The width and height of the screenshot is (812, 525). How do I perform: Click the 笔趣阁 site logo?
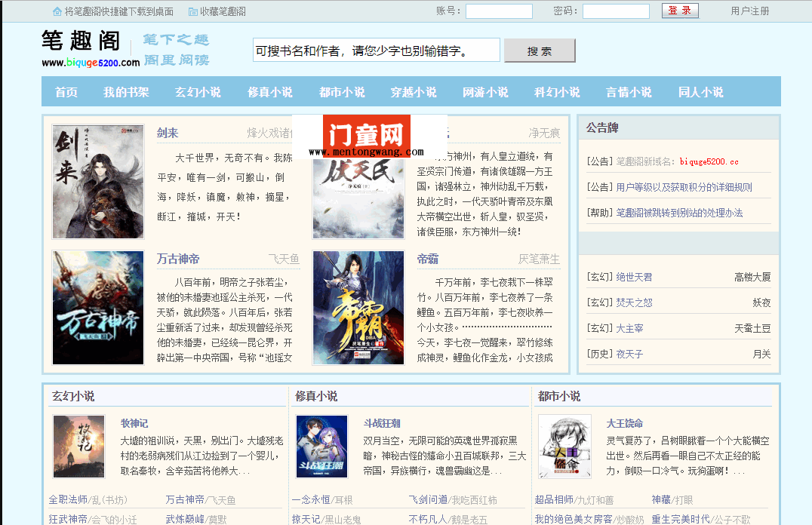point(91,49)
